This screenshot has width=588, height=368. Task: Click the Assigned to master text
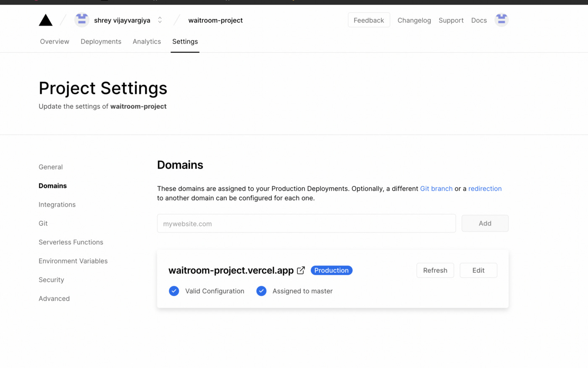pyautogui.click(x=302, y=291)
